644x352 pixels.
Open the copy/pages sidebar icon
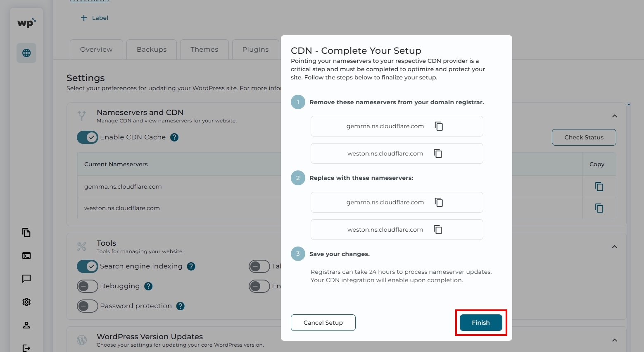(x=26, y=232)
